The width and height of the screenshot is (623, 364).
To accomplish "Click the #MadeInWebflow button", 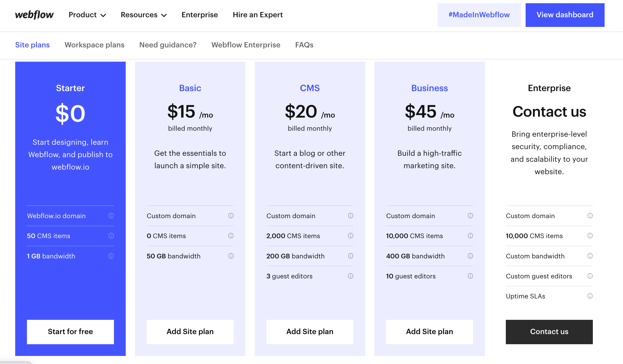I will pyautogui.click(x=479, y=15).
